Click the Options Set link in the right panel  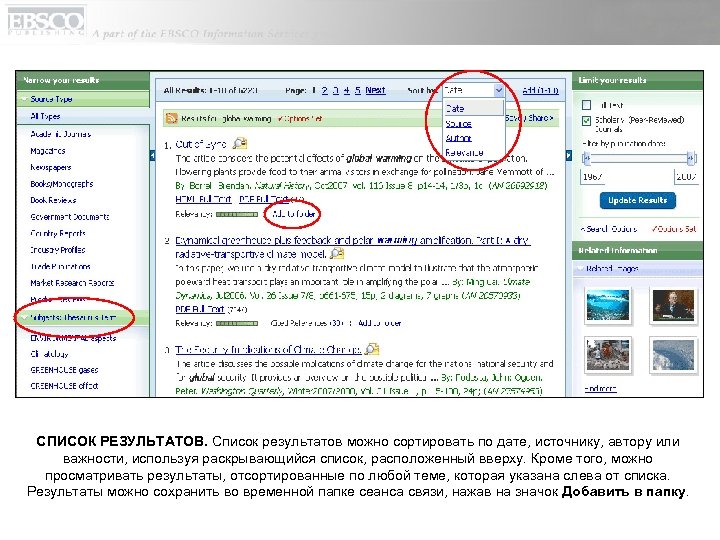[x=674, y=229]
